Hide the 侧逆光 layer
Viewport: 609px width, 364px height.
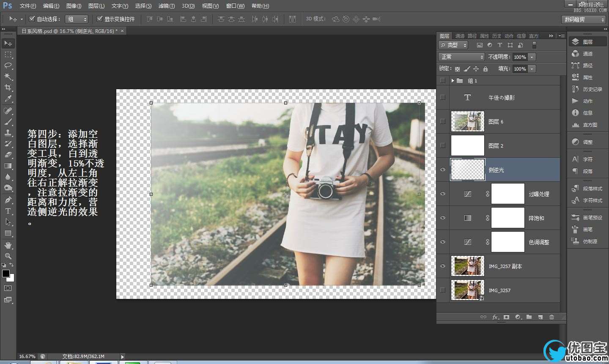[x=443, y=170]
